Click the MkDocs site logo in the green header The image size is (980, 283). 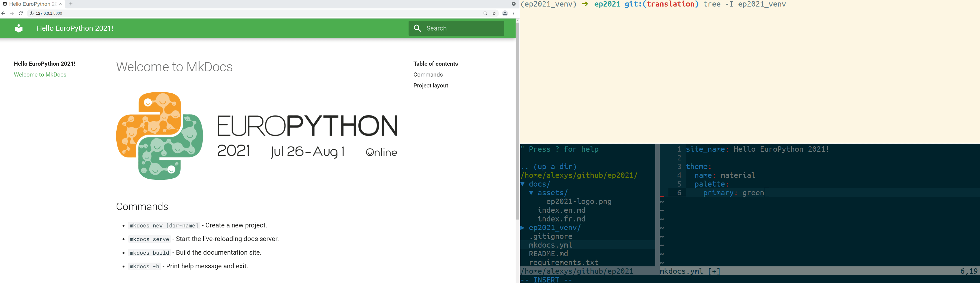pyautogui.click(x=19, y=28)
